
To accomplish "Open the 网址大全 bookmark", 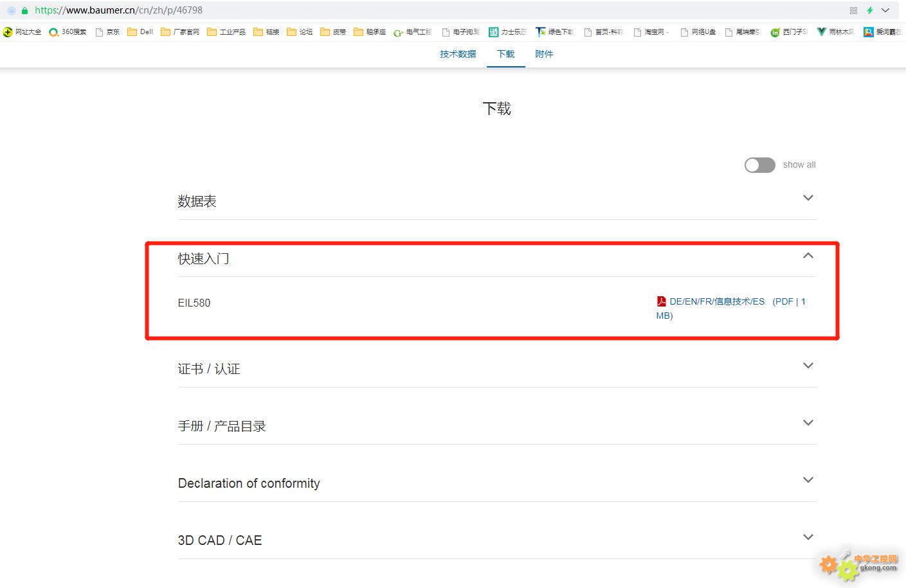I will [22, 31].
